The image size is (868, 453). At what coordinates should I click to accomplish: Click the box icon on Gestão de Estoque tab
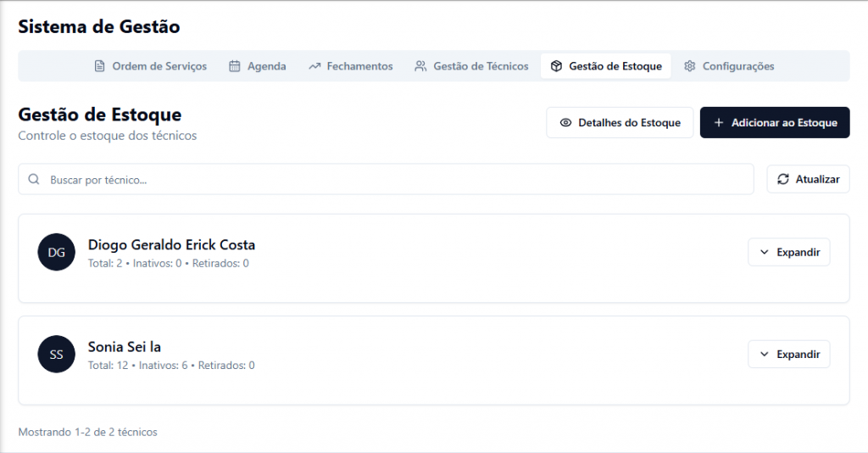[556, 66]
